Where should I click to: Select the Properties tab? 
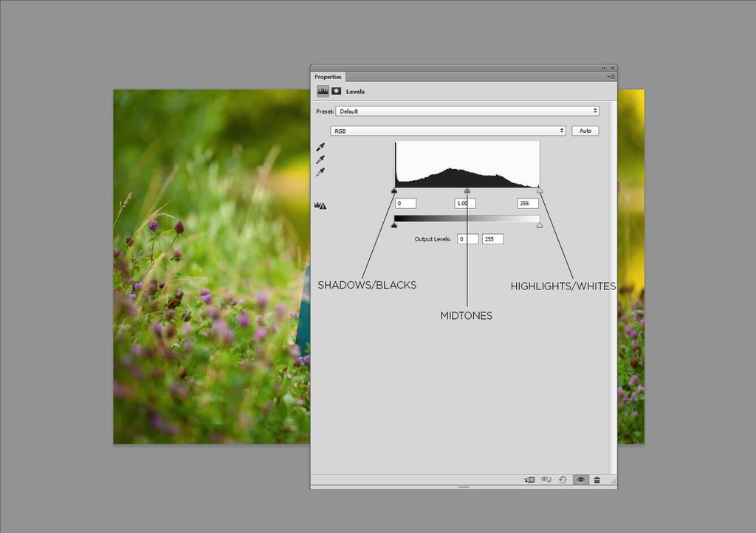tap(328, 77)
